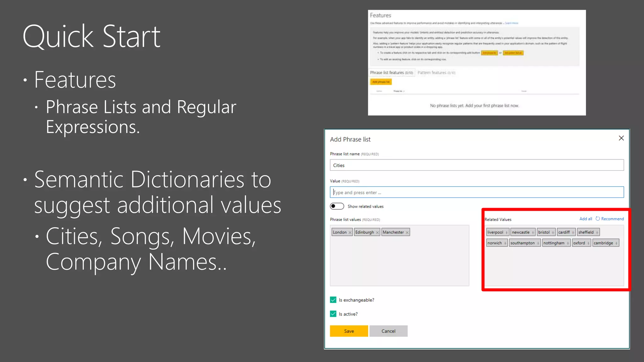Focus the Value text input
Image resolution: width=644 pixels, height=362 pixels.
tap(476, 192)
